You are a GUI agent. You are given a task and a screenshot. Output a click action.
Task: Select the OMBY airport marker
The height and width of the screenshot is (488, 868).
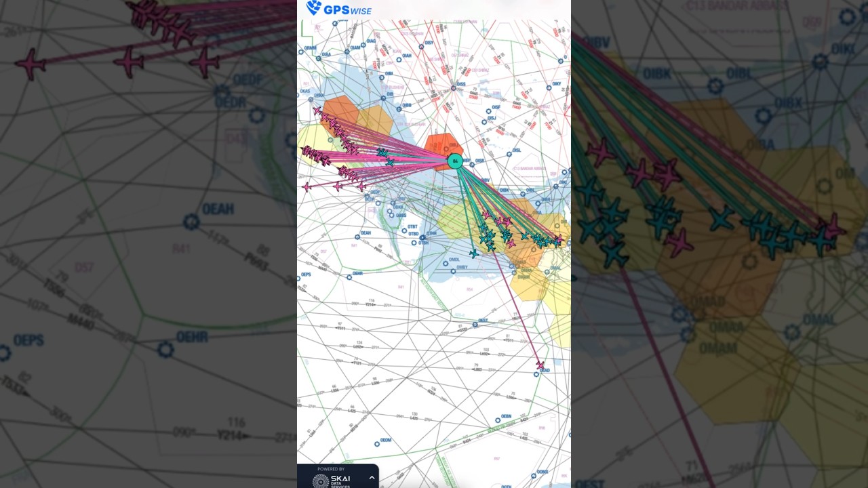pyautogui.click(x=453, y=271)
